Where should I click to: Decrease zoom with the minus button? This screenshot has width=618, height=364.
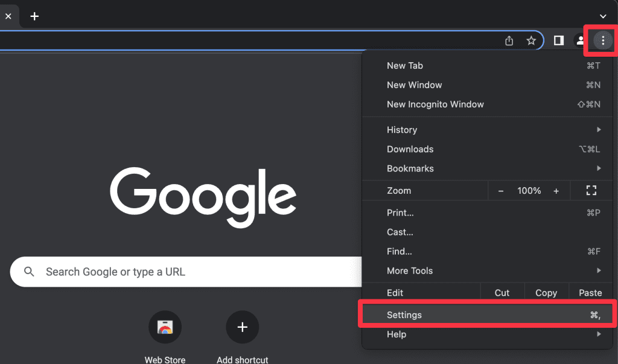coord(501,191)
